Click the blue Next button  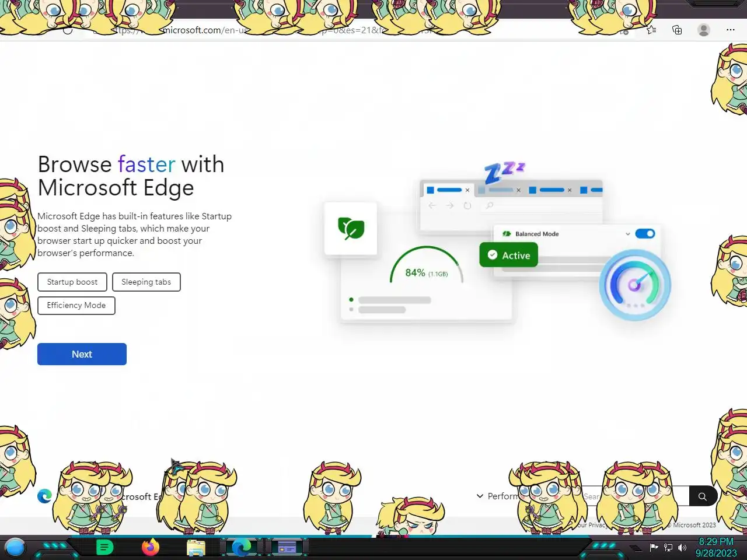(82, 354)
